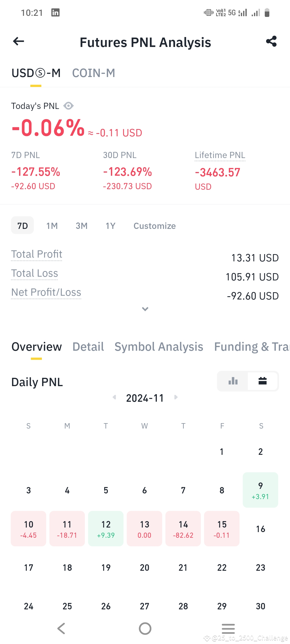Open the Detail tab
This screenshot has height=644, width=290.
(x=88, y=347)
